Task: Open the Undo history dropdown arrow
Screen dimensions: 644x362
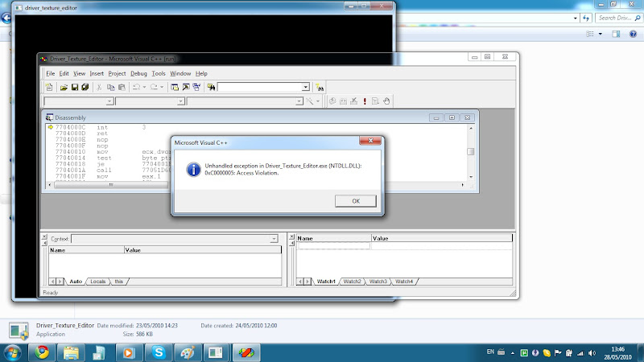Action: pos(145,87)
